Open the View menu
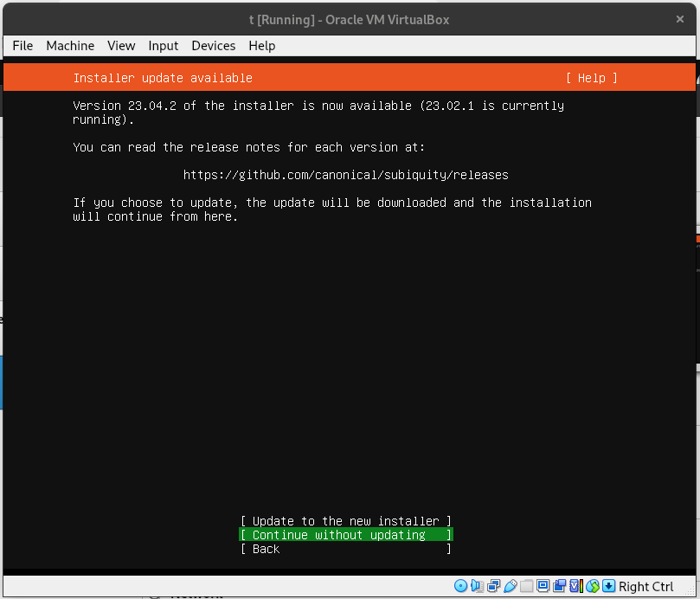This screenshot has width=700, height=599. 121,46
